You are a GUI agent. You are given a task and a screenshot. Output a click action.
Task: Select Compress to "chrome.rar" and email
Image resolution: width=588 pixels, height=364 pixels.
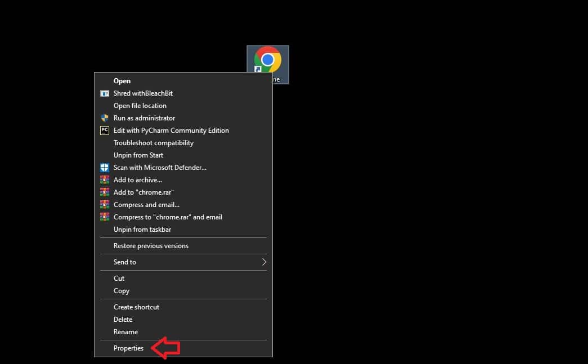(168, 217)
